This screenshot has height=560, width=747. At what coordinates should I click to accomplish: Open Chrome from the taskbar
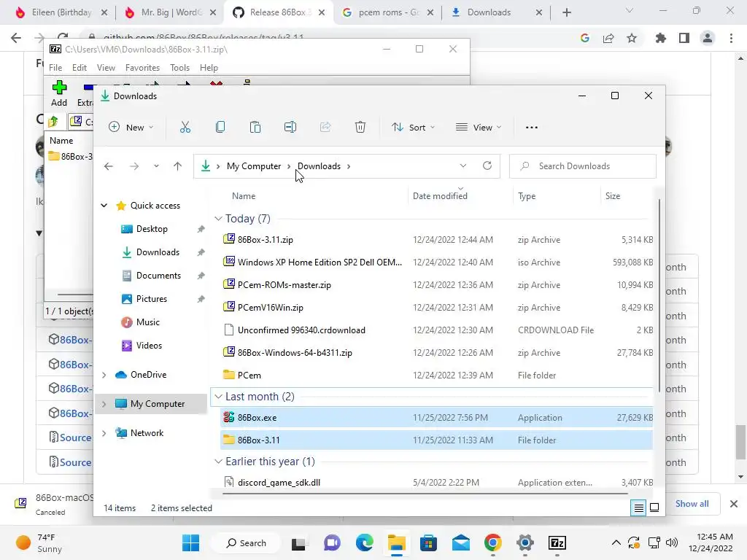coord(493,542)
